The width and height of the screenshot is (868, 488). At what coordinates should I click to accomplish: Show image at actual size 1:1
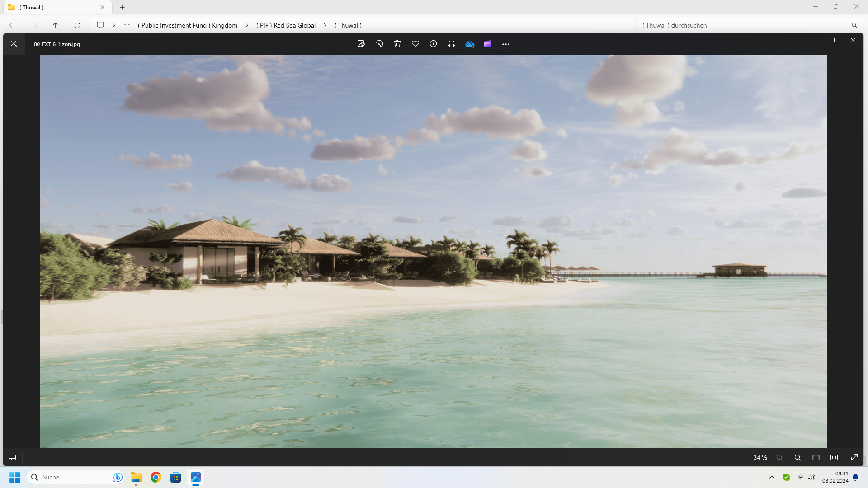pyautogui.click(x=834, y=457)
